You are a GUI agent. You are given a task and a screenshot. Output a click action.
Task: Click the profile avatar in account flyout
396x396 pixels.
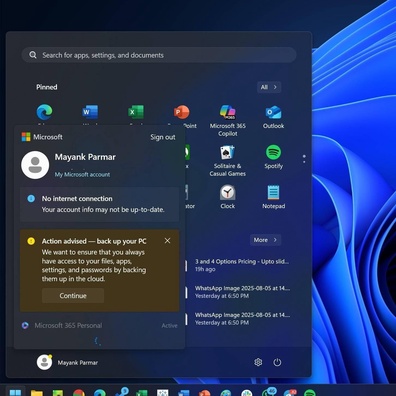pyautogui.click(x=35, y=165)
